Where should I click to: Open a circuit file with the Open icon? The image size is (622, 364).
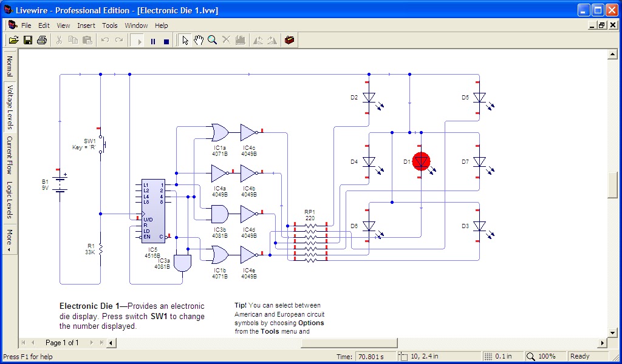pyautogui.click(x=14, y=40)
